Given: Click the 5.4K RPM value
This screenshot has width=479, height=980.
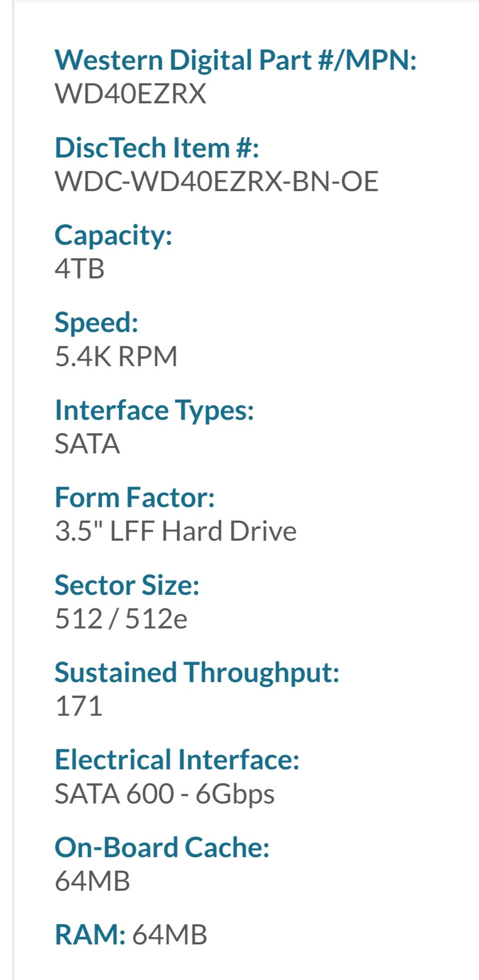Looking at the screenshot, I should [x=116, y=356].
